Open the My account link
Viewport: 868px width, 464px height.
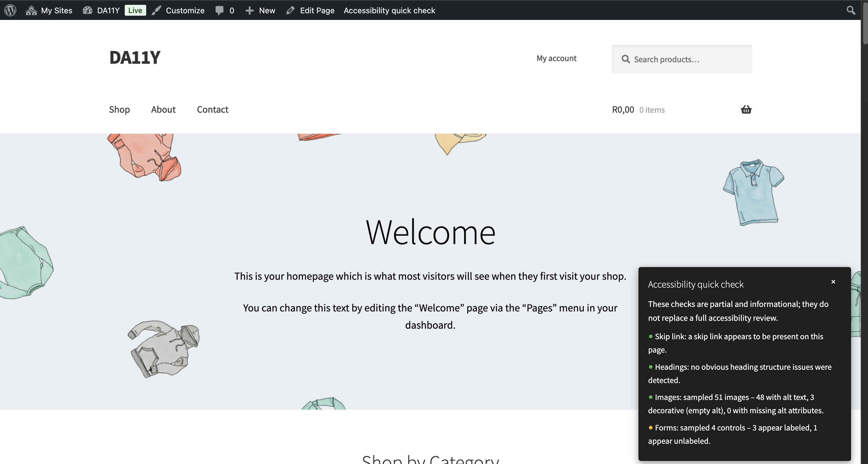pos(556,58)
